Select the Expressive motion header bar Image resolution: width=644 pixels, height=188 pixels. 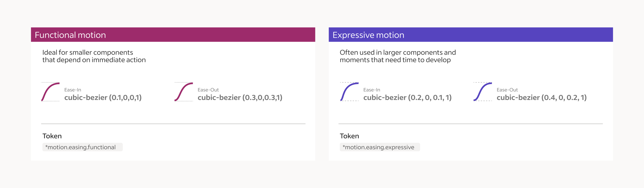click(x=470, y=35)
